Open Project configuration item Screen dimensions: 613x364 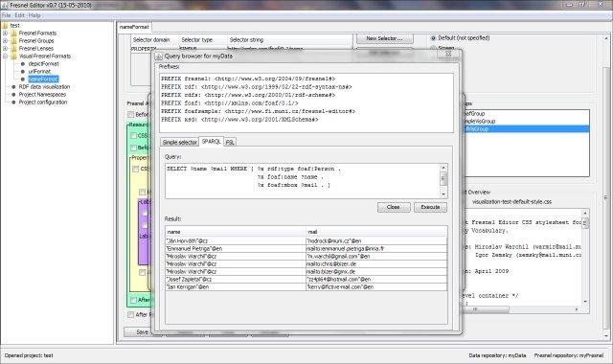click(43, 102)
